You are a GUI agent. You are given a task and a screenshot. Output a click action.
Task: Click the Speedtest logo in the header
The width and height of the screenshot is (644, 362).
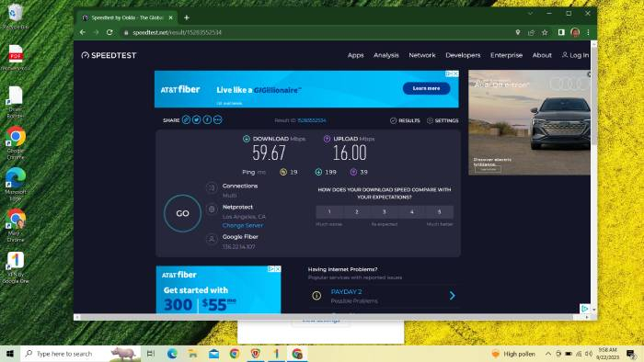[109, 55]
